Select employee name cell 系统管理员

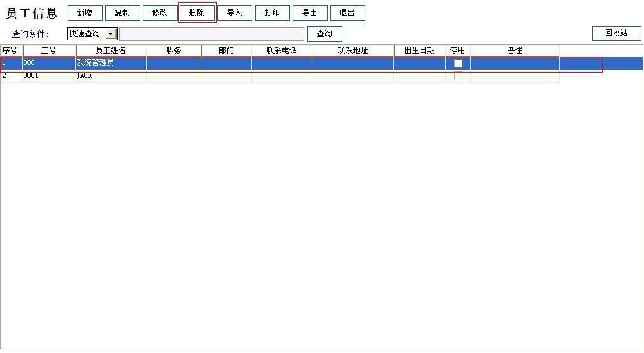pyautogui.click(x=111, y=63)
